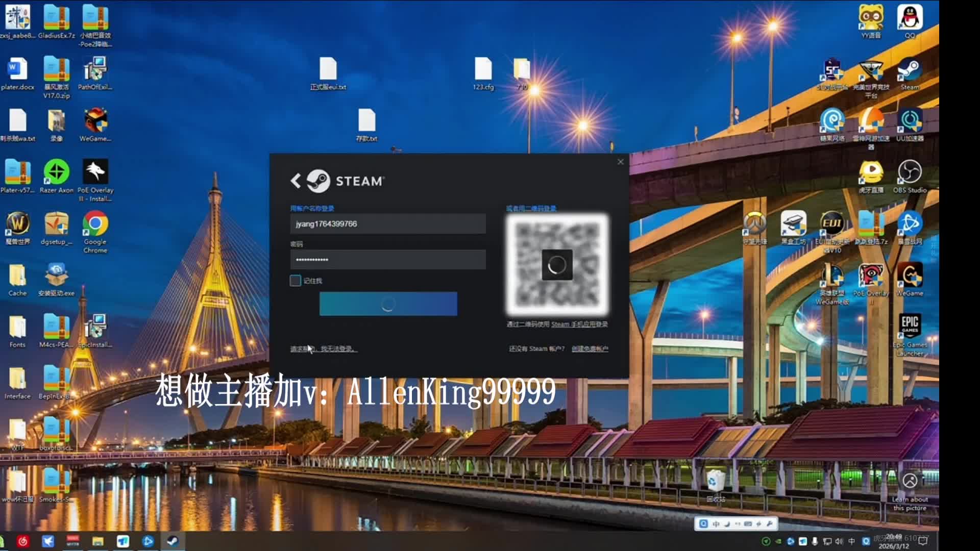Image resolution: width=980 pixels, height=551 pixels.
Task: Click Steam icon in the taskbar
Action: pyautogui.click(x=173, y=541)
